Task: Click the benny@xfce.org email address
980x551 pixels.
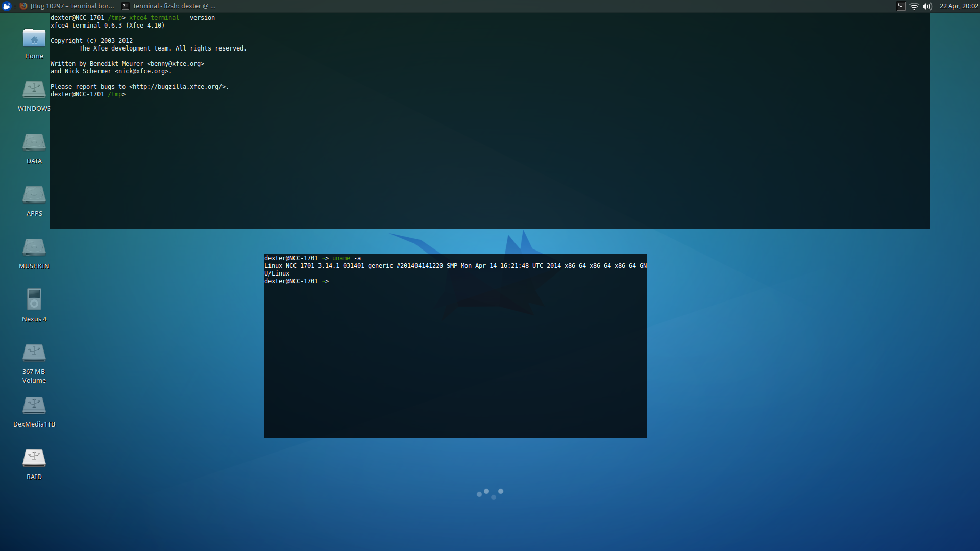Action: (x=176, y=64)
